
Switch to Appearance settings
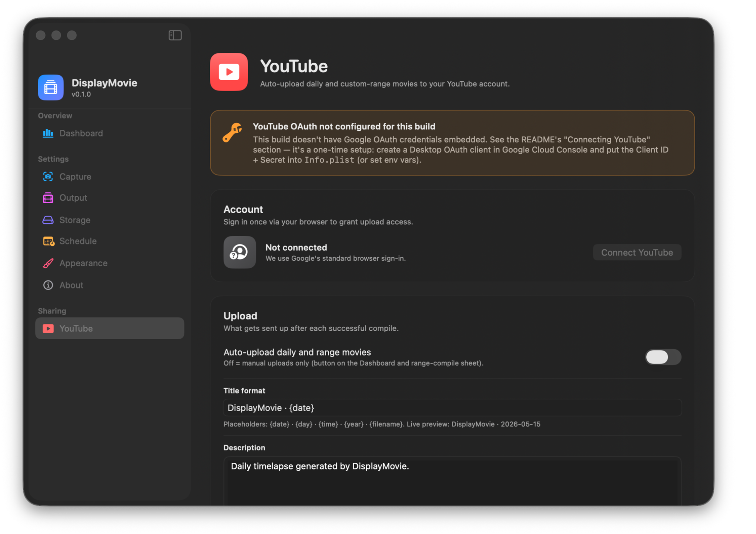[110, 263]
